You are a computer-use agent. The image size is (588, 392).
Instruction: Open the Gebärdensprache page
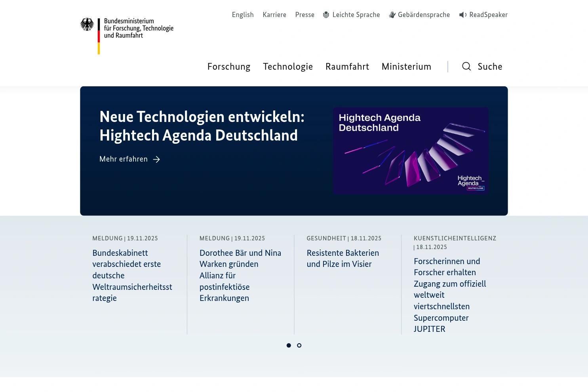point(419,15)
